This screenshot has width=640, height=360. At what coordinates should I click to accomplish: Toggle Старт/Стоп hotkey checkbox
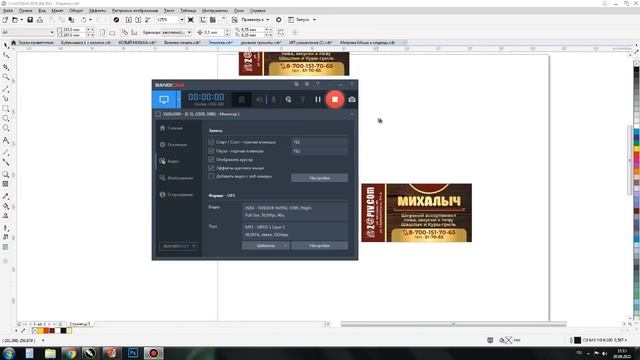click(211, 142)
